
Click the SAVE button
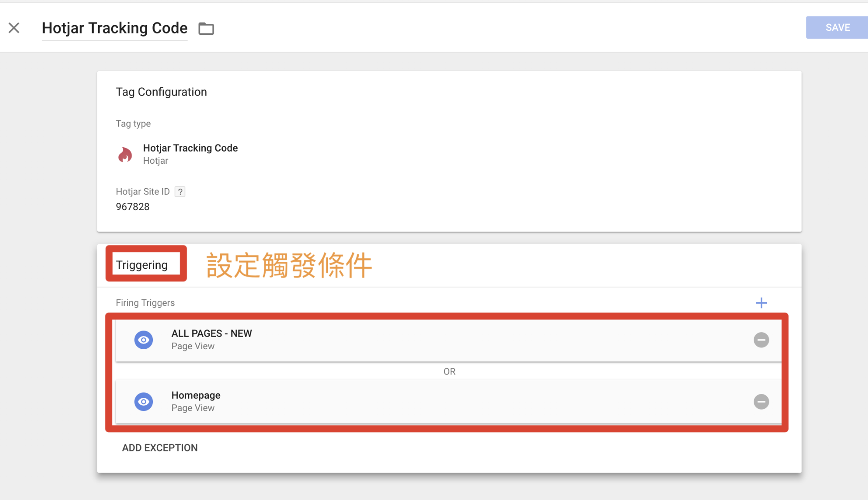tap(837, 27)
